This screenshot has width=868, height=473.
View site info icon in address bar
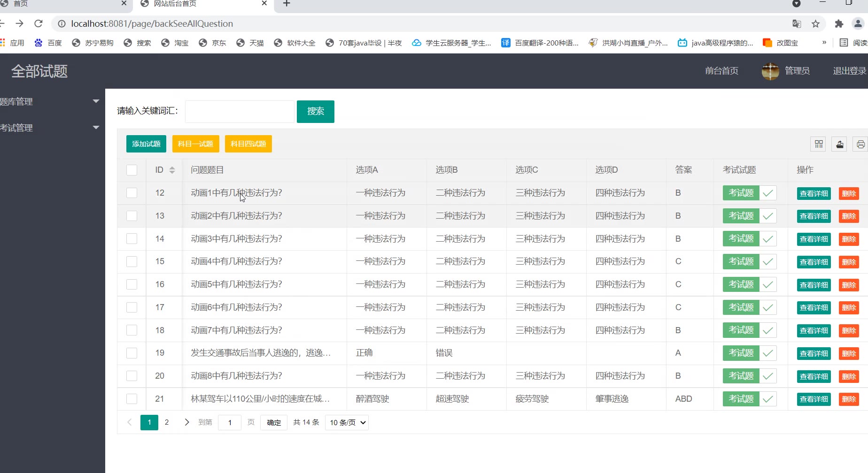coord(62,23)
